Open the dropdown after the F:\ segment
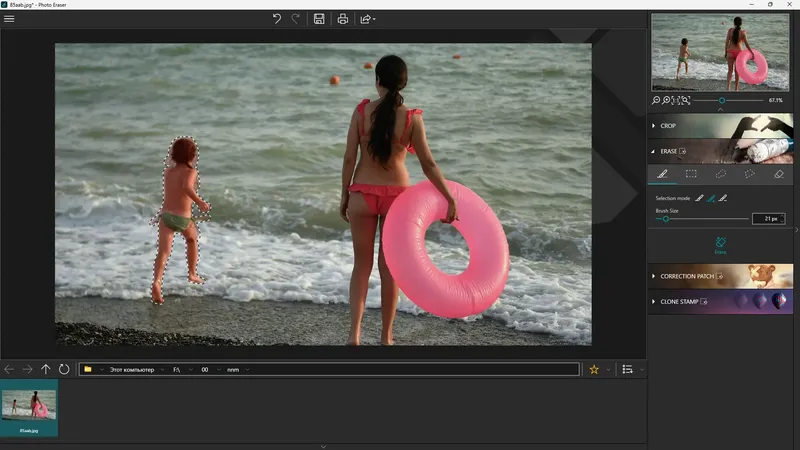Viewport: 800px width, 450px height. tap(191, 370)
